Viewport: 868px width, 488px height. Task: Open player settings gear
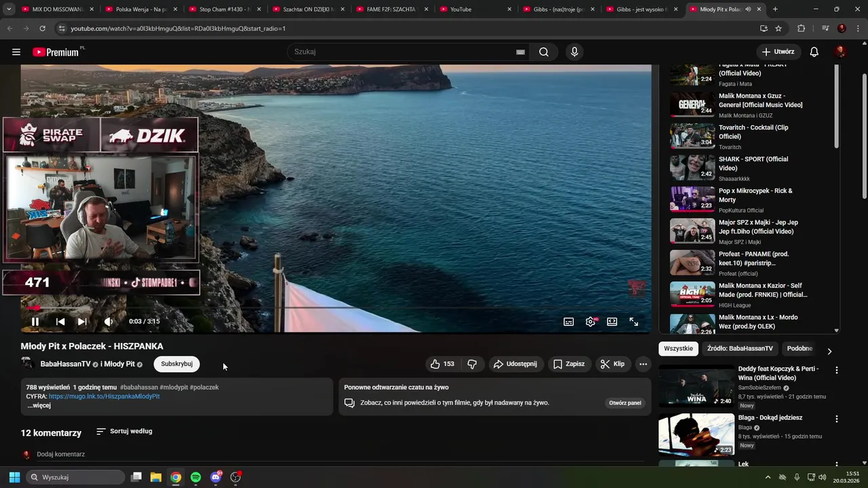point(591,322)
